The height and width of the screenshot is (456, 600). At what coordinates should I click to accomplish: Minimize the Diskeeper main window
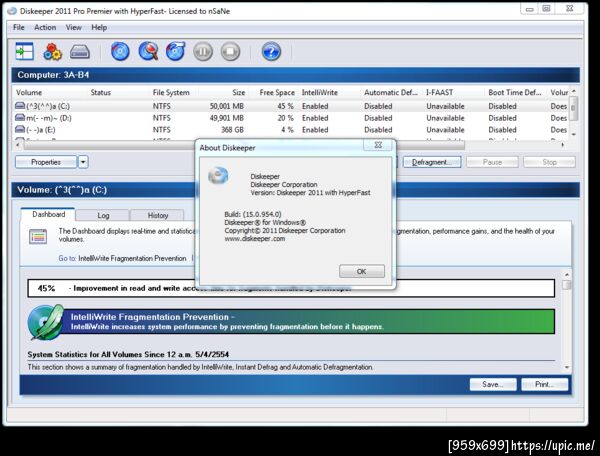[530, 9]
